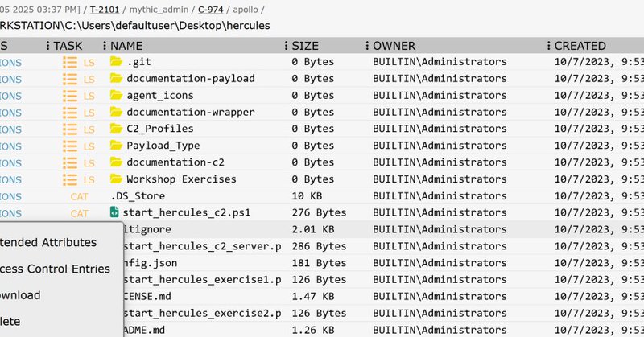
Task: Click task list icon for agent_icons row
Action: 70,96
